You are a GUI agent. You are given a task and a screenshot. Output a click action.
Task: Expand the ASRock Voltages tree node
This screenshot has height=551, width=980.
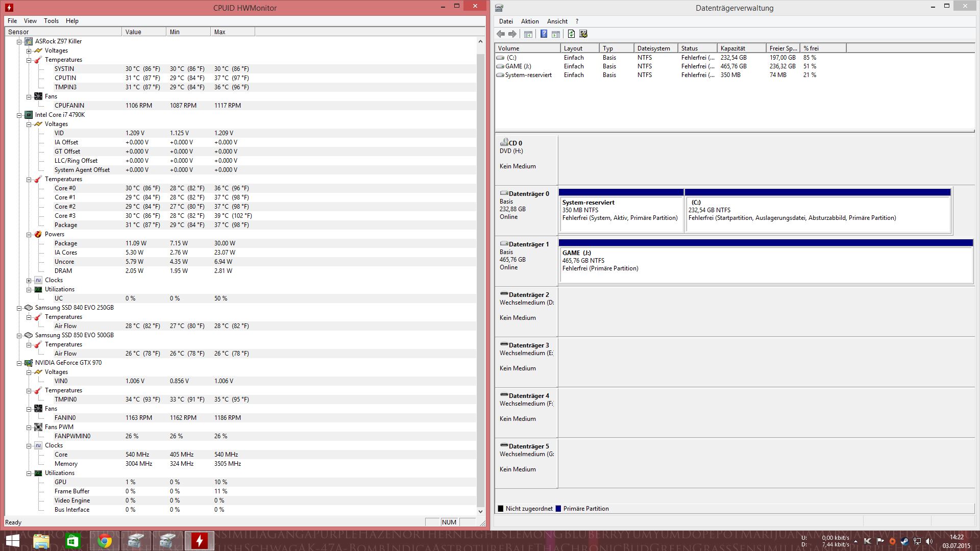(x=29, y=51)
